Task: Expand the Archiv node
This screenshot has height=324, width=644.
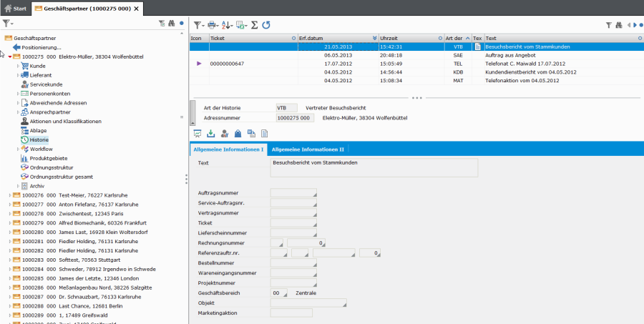Action: (18, 186)
